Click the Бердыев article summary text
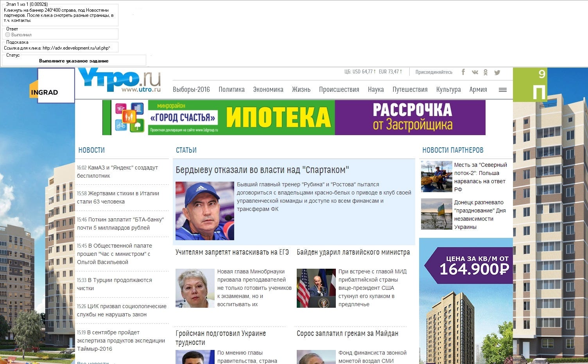This screenshot has width=588, height=364. tap(324, 196)
